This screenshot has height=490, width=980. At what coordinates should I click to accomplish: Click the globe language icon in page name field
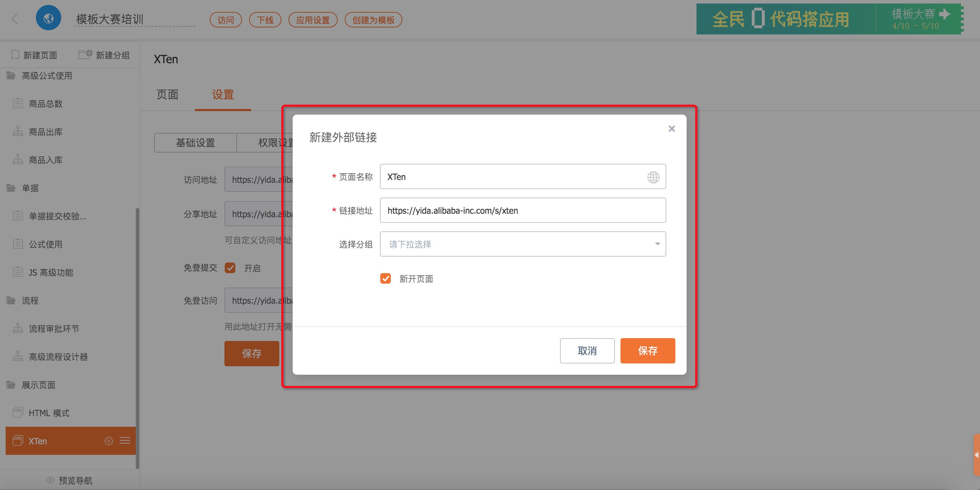(653, 177)
